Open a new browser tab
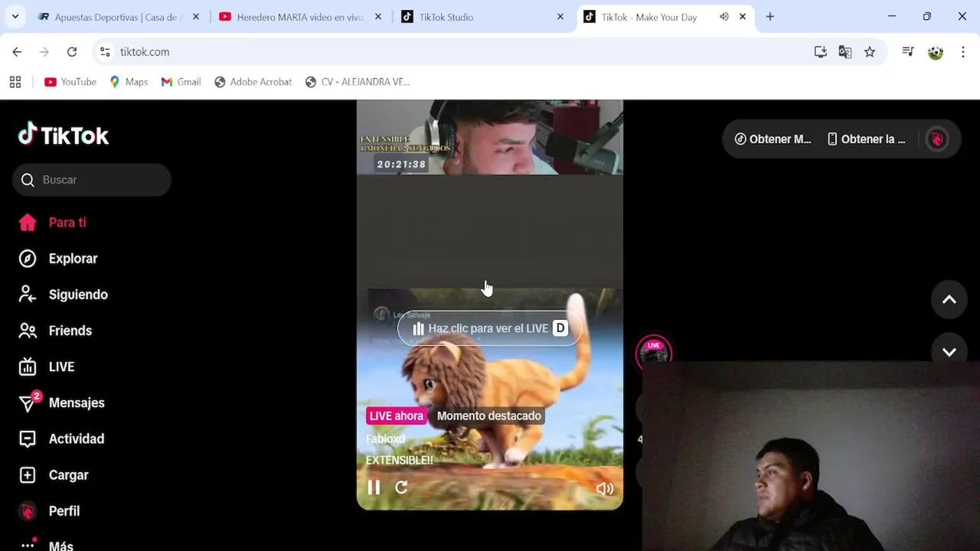 point(770,17)
